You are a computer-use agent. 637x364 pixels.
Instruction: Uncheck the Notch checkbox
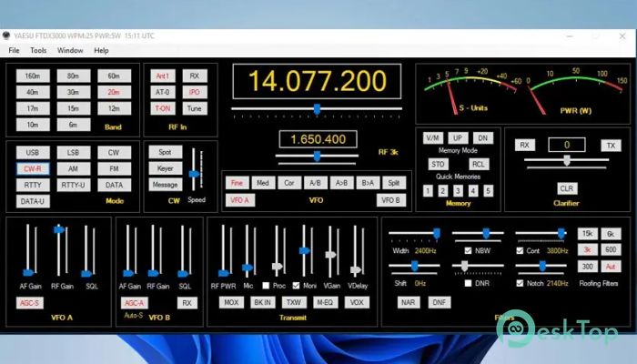click(x=520, y=283)
